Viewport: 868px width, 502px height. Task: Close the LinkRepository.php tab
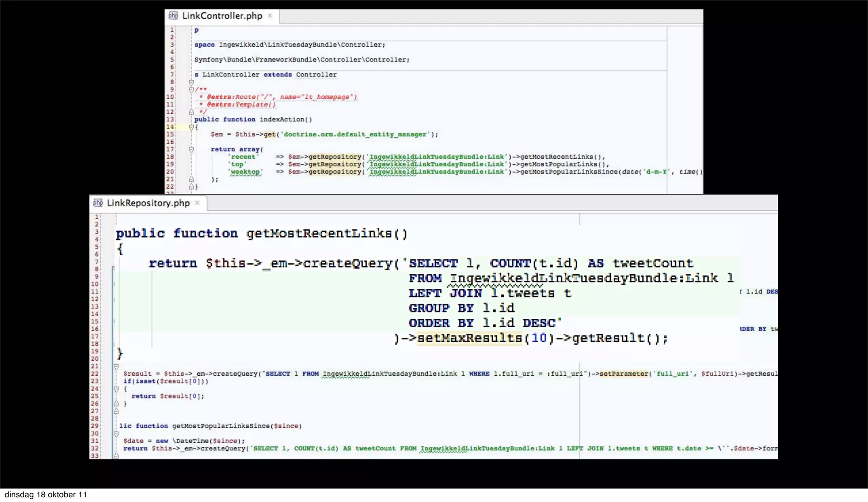197,203
